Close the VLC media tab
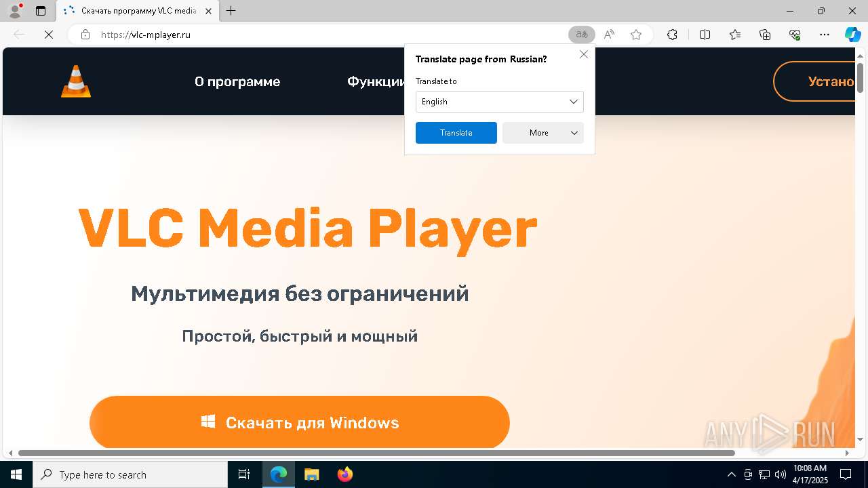This screenshot has height=488, width=868. 208,11
